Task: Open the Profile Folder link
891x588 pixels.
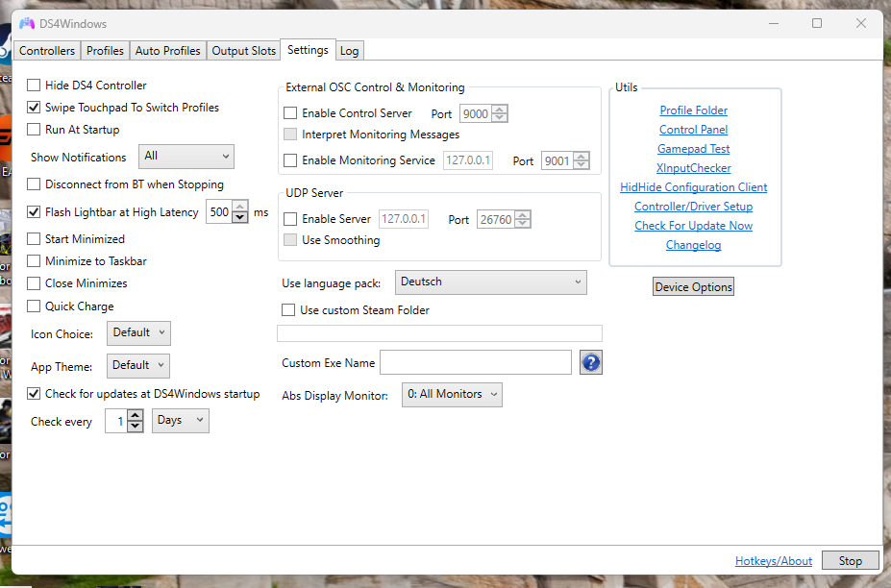Action: click(x=693, y=110)
